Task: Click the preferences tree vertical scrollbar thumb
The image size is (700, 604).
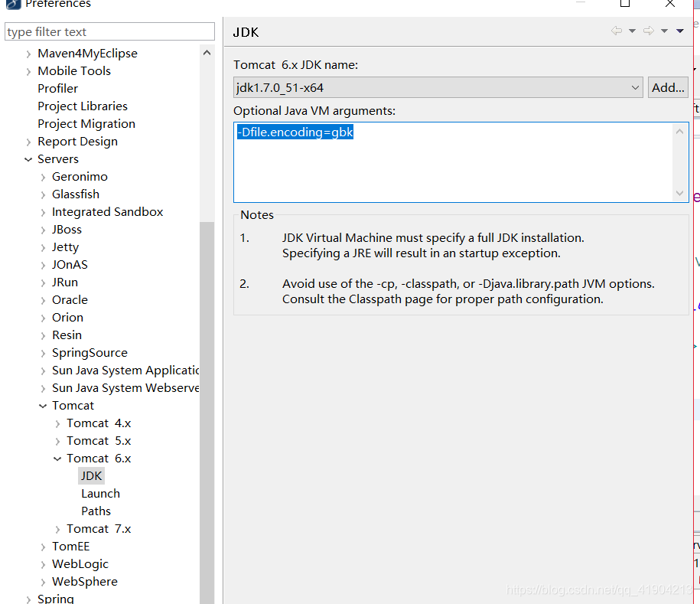Action: (x=207, y=413)
